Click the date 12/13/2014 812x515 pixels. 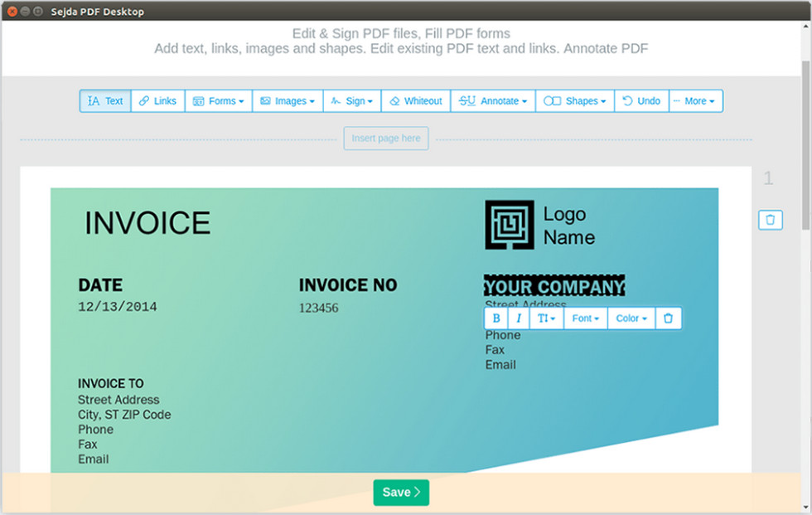pyautogui.click(x=118, y=307)
